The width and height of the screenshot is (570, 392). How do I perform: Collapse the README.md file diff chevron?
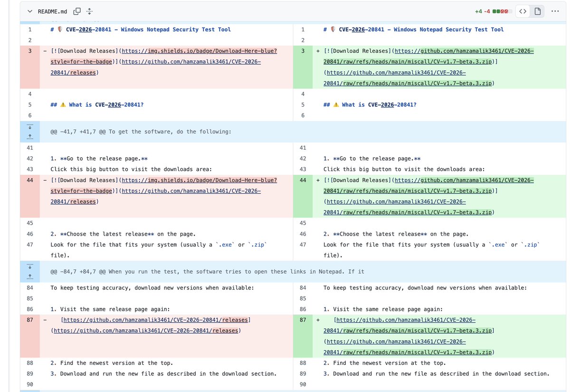(30, 11)
